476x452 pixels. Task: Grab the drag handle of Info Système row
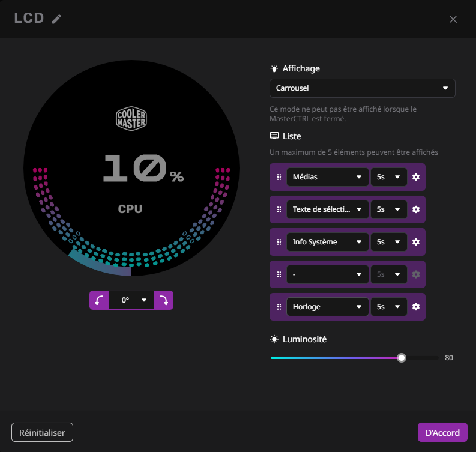pos(279,242)
